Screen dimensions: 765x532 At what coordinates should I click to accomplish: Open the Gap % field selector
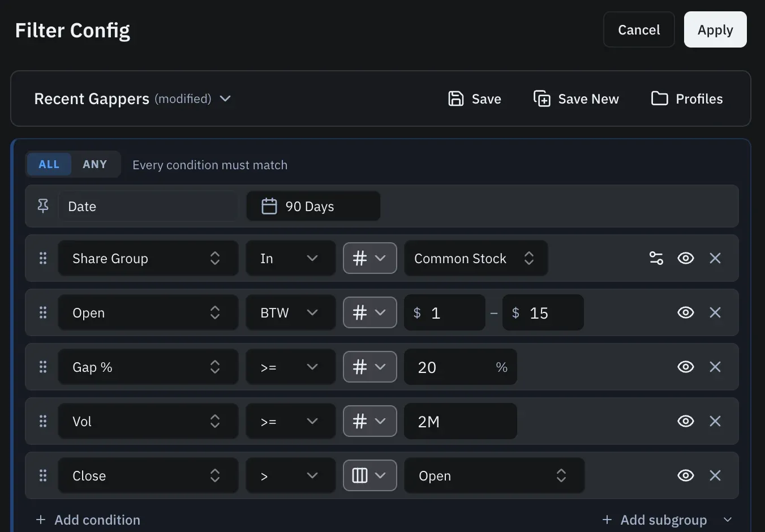coord(148,367)
